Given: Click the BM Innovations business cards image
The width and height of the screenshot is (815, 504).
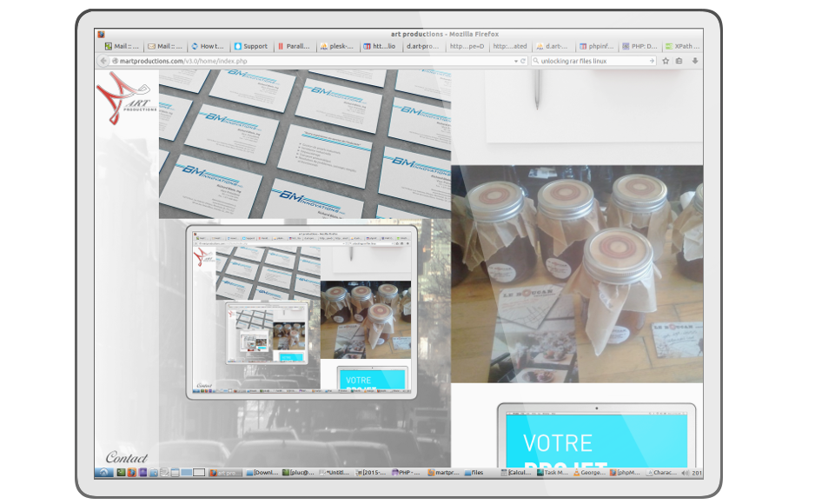Looking at the screenshot, I should 304,143.
